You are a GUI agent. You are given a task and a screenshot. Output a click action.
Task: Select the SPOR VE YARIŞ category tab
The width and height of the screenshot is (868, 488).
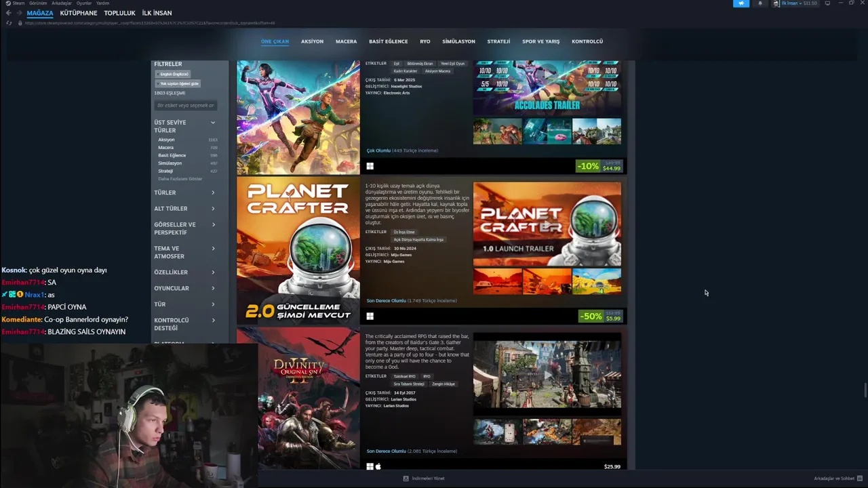click(541, 41)
